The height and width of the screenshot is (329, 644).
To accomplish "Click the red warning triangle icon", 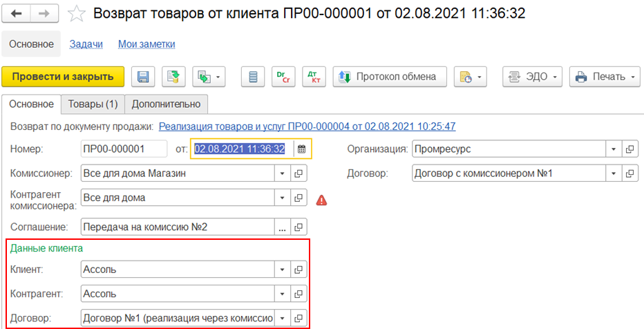I will tap(321, 200).
